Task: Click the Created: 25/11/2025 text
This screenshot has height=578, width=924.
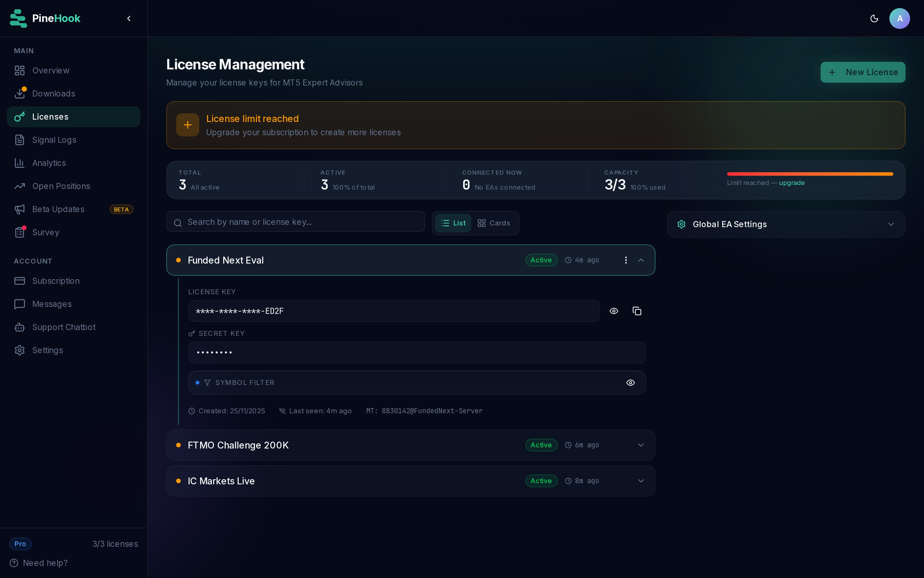Action: 232,411
